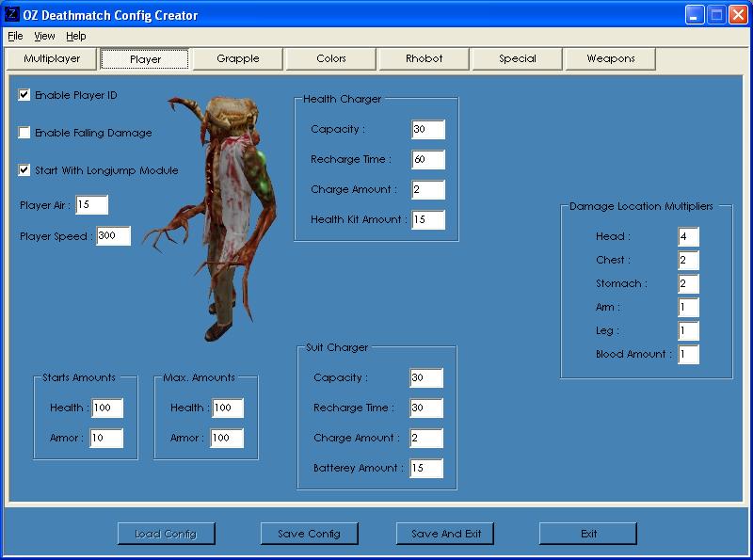This screenshot has width=753, height=560.
Task: Edit Suit Charger Capacity field
Action: pos(426,378)
